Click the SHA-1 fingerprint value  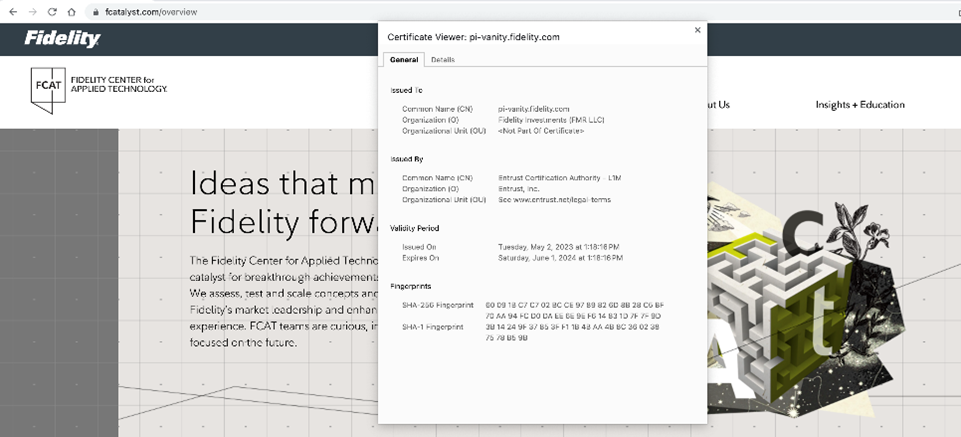pos(573,332)
